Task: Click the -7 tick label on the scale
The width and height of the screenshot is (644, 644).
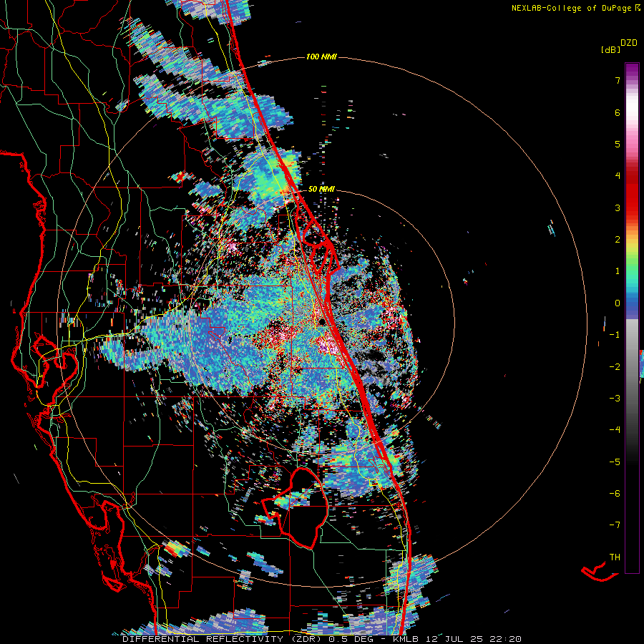Action: (615, 525)
